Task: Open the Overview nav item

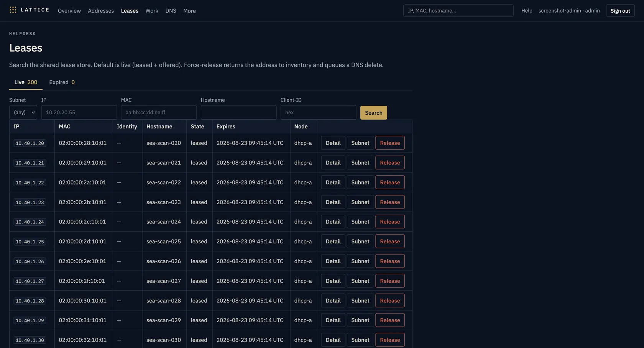Action: tap(69, 11)
